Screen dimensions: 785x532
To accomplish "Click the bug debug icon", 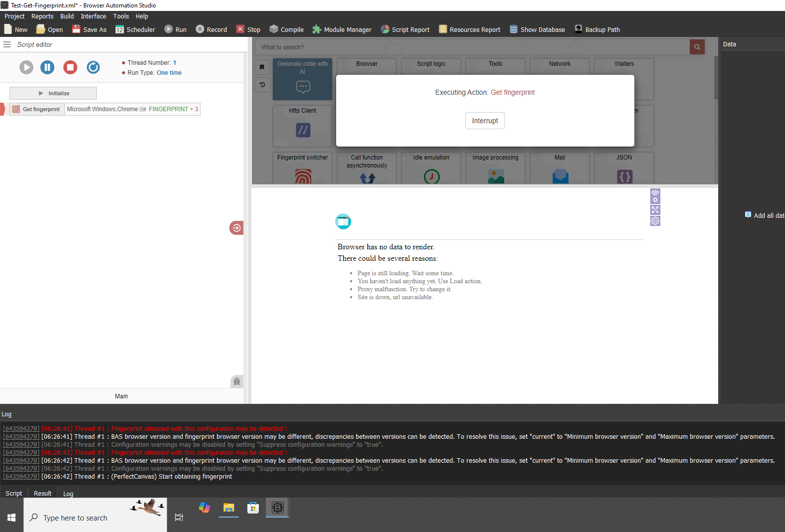I will click(237, 381).
